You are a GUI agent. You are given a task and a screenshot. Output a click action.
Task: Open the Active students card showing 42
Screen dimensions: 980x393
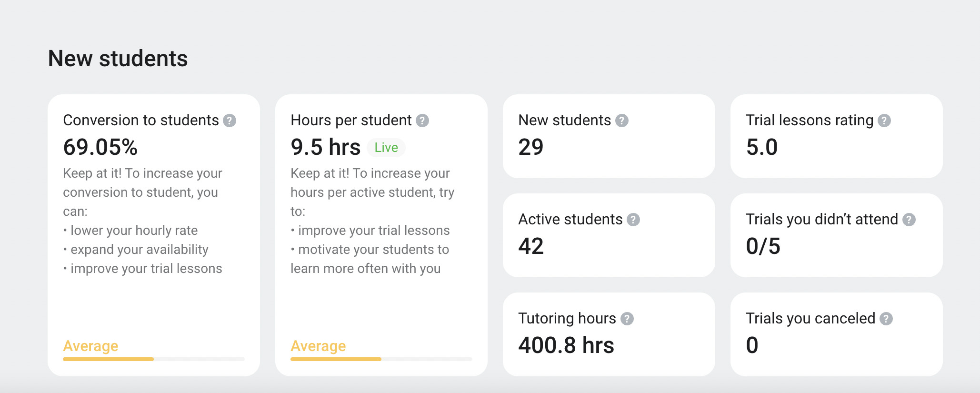click(x=609, y=235)
